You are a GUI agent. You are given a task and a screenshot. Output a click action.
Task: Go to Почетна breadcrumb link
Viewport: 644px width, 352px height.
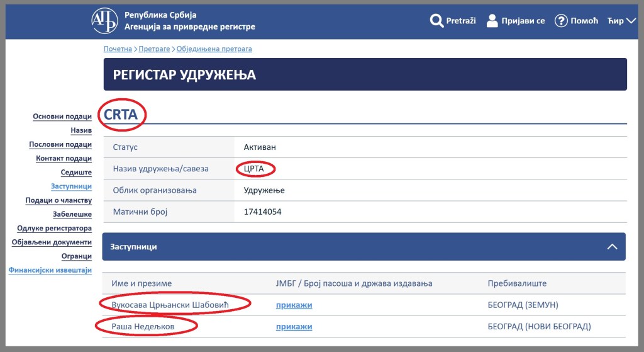coord(118,48)
